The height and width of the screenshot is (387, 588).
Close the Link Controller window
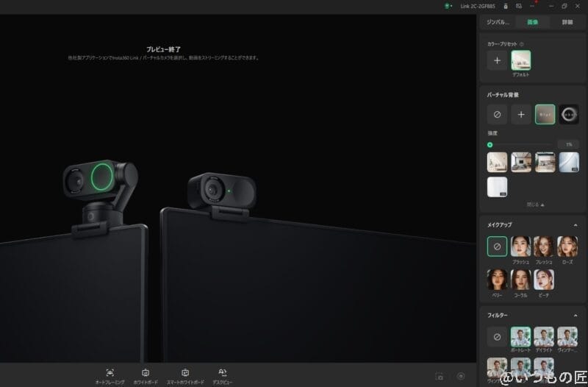(x=578, y=6)
